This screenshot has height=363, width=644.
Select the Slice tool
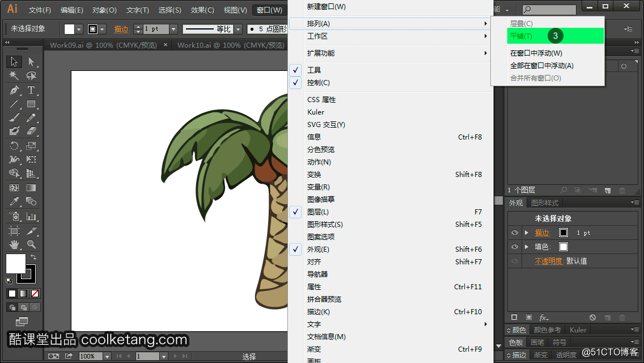point(31,231)
